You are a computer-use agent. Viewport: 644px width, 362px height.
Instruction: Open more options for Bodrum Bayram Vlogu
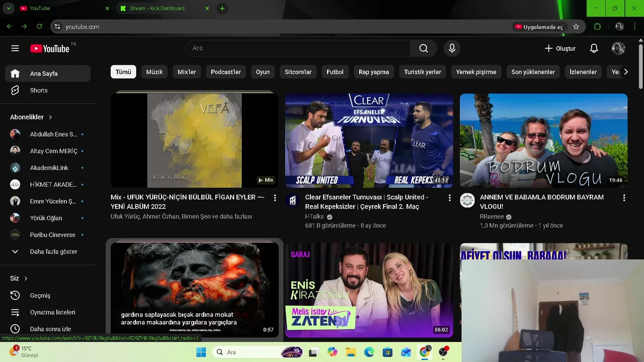point(624,198)
